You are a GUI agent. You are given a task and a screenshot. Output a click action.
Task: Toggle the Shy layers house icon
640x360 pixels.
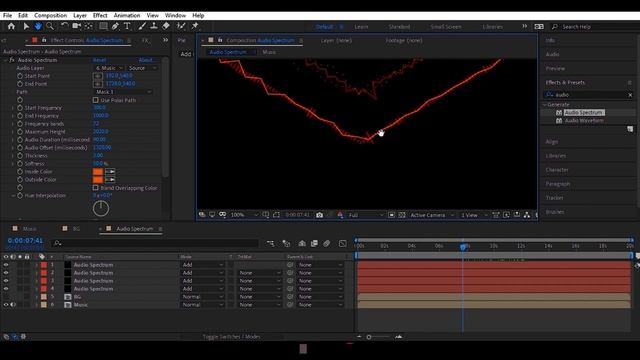pos(302,243)
